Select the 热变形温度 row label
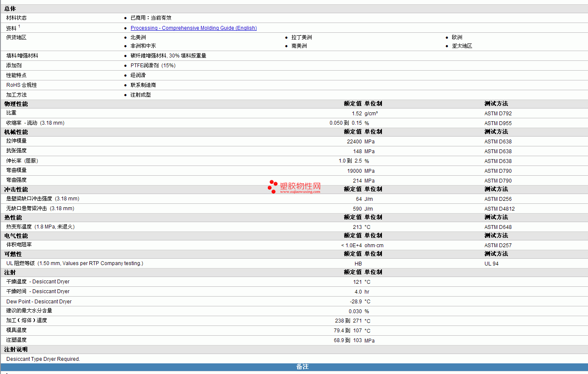Viewport: 588px width, 374px height. (x=40, y=227)
